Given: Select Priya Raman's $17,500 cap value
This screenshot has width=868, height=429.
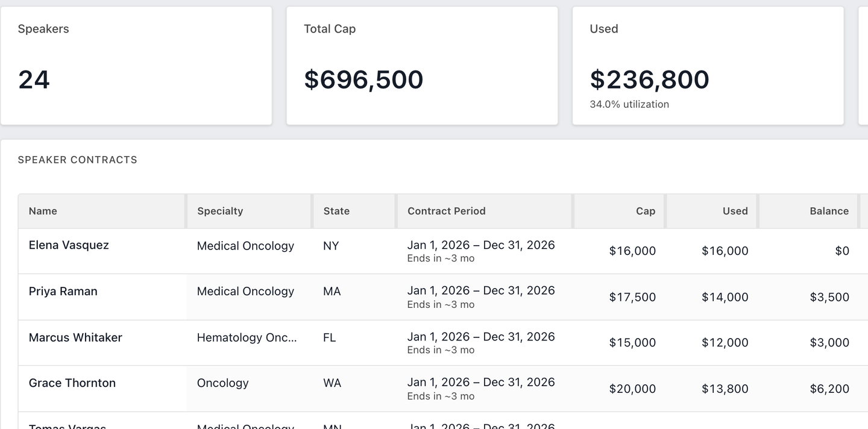Looking at the screenshot, I should pyautogui.click(x=632, y=297).
